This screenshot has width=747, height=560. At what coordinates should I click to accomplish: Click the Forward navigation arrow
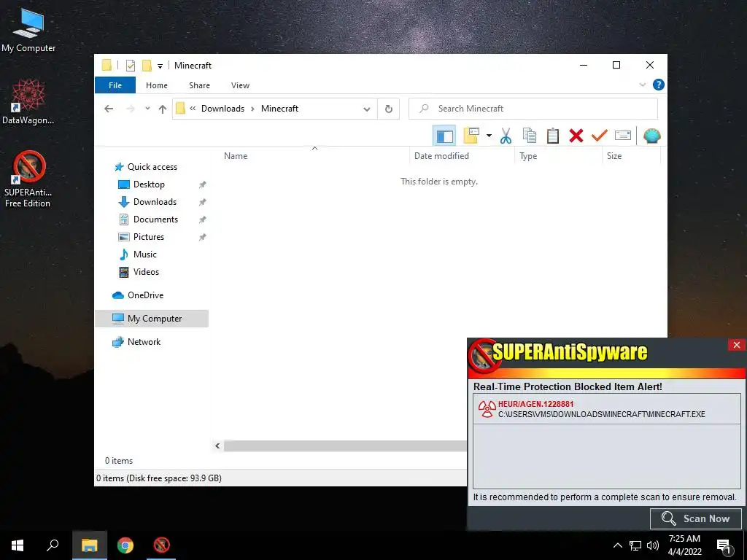coord(130,109)
